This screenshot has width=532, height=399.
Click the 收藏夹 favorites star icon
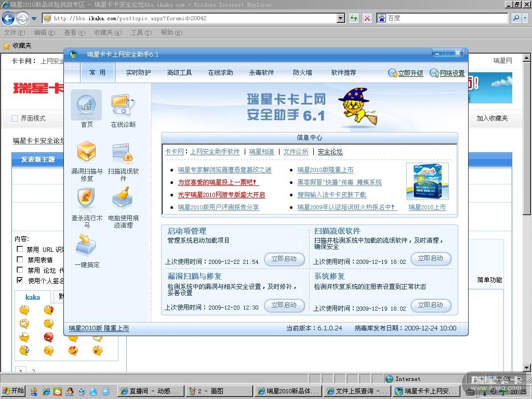pyautogui.click(x=6, y=46)
